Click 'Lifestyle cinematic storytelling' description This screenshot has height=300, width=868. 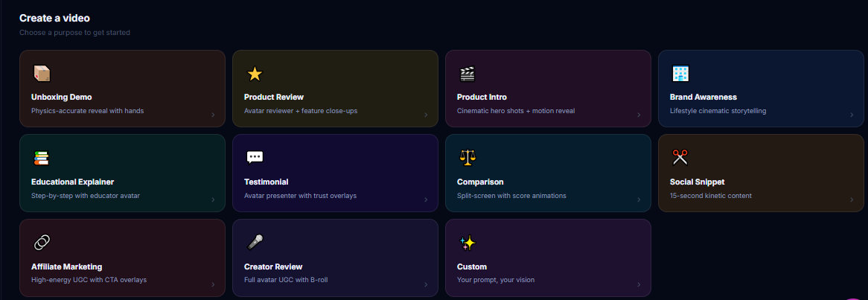tap(718, 111)
